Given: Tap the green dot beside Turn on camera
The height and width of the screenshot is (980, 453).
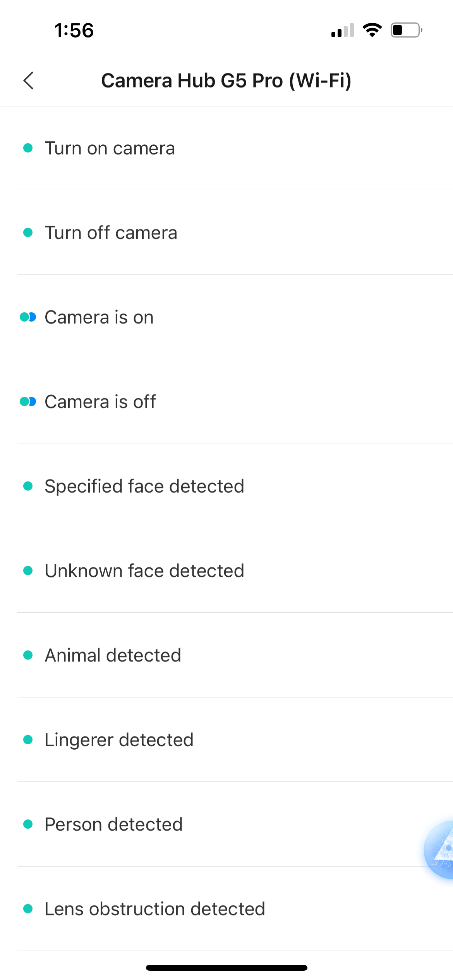Looking at the screenshot, I should [x=28, y=148].
